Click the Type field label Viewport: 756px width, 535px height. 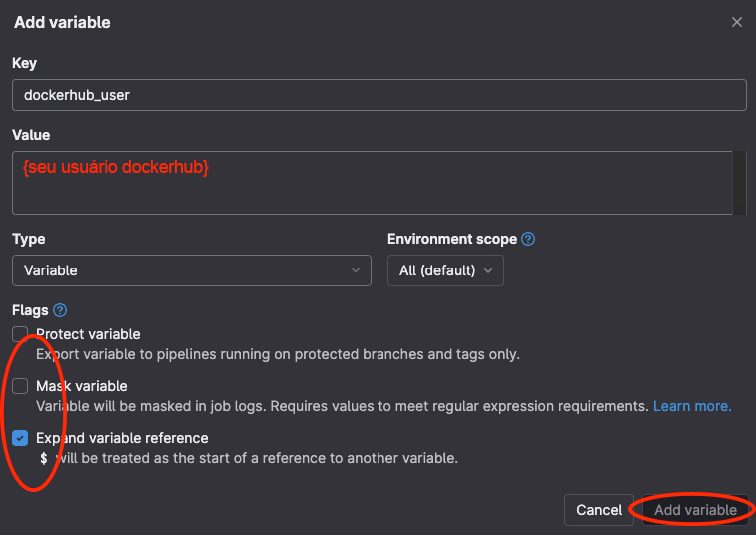point(28,240)
